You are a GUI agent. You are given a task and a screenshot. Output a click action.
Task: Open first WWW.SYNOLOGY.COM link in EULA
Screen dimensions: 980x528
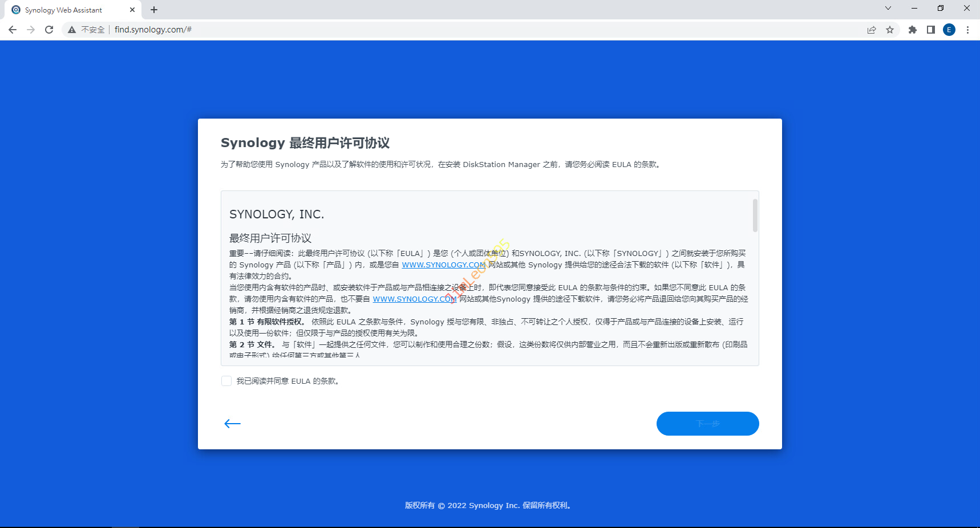(x=443, y=265)
